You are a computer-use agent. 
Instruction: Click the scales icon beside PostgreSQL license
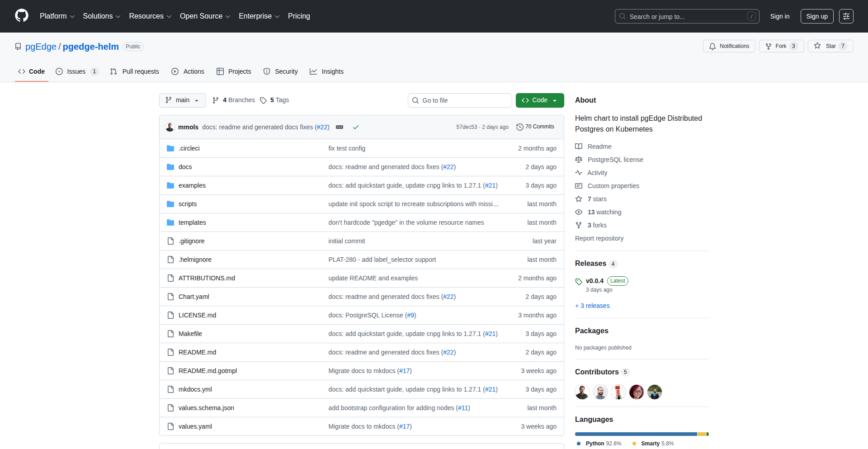click(x=579, y=159)
